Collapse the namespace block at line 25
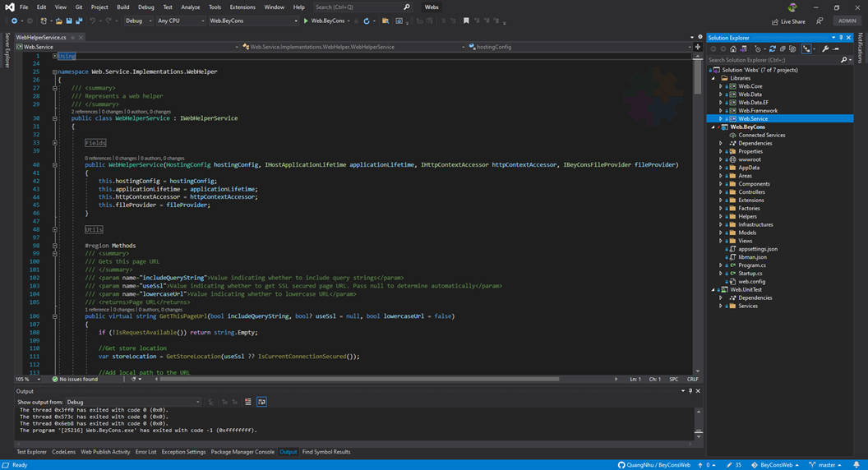868x470 pixels. pyautogui.click(x=55, y=72)
